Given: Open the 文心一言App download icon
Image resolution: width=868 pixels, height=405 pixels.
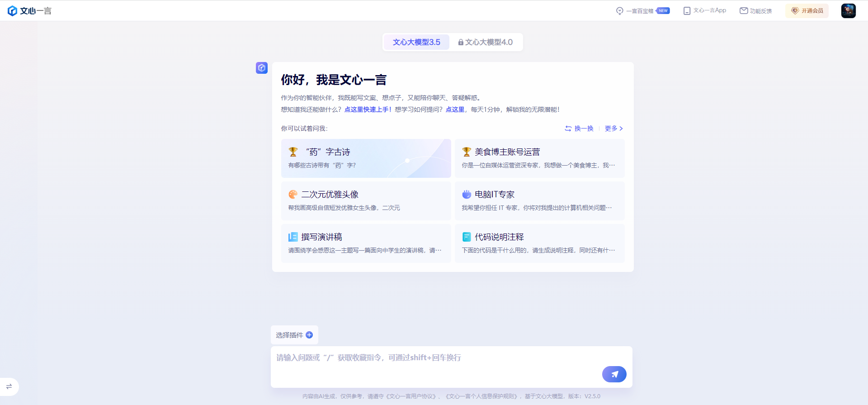Looking at the screenshot, I should tap(687, 11).
